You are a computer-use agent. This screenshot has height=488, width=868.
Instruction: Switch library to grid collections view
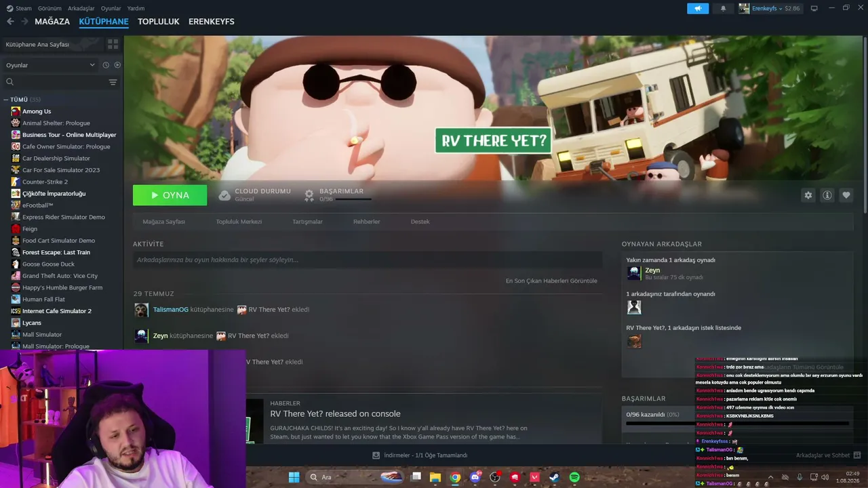(x=113, y=44)
